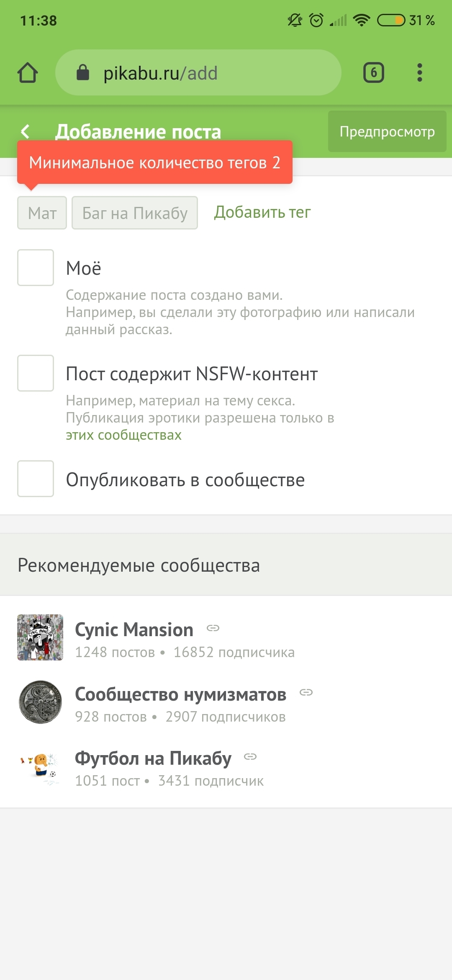
Task: Tick the Опубликовать в сообществе checkbox
Action: point(36,479)
